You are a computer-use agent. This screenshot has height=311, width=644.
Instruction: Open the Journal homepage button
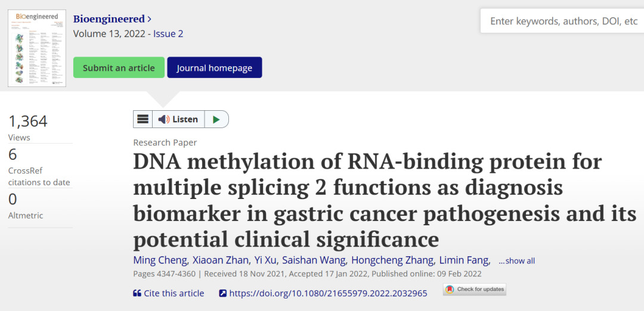(215, 67)
